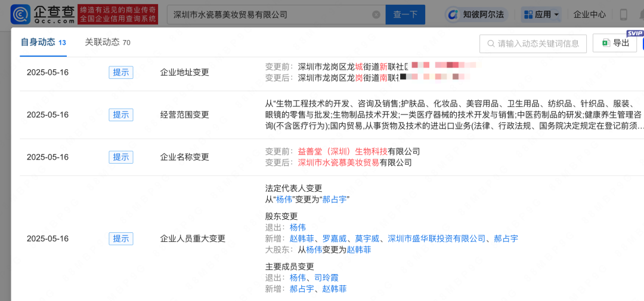This screenshot has height=301, width=644.
Task: Click 提示 tag for 经营范围变更
Action: click(x=121, y=115)
